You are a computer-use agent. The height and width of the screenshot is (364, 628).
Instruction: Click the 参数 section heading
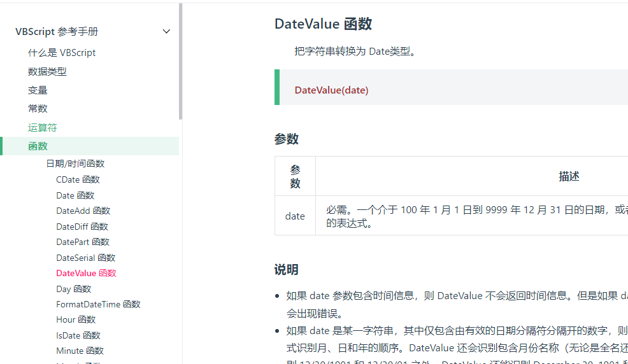coord(287,139)
